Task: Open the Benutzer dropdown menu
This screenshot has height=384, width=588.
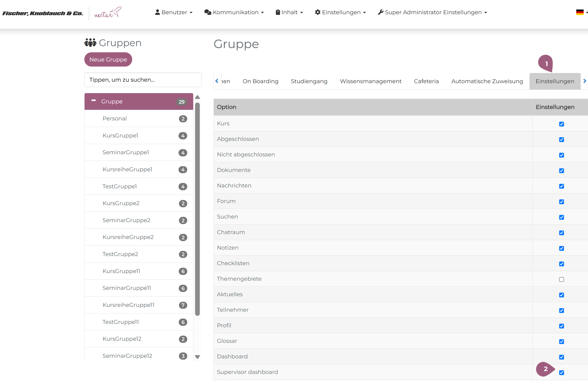Action: pyautogui.click(x=174, y=12)
